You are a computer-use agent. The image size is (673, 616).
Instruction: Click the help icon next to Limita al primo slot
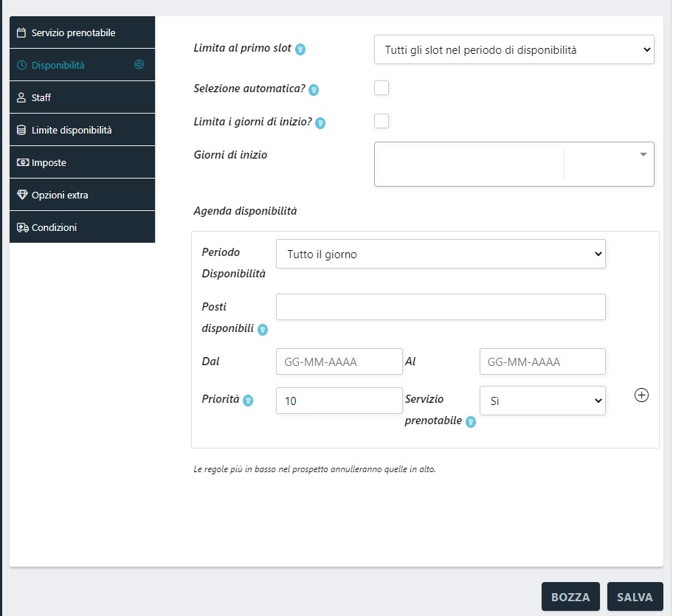click(300, 49)
